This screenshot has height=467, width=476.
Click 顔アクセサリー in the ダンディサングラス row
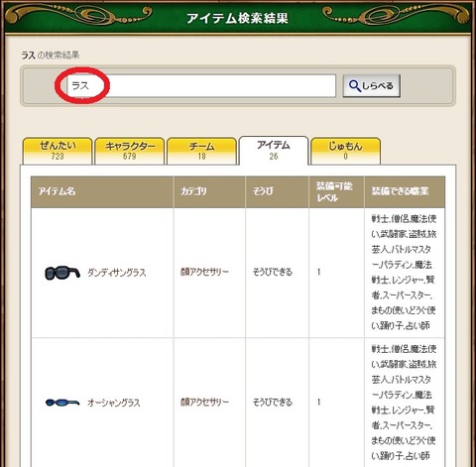pos(204,272)
